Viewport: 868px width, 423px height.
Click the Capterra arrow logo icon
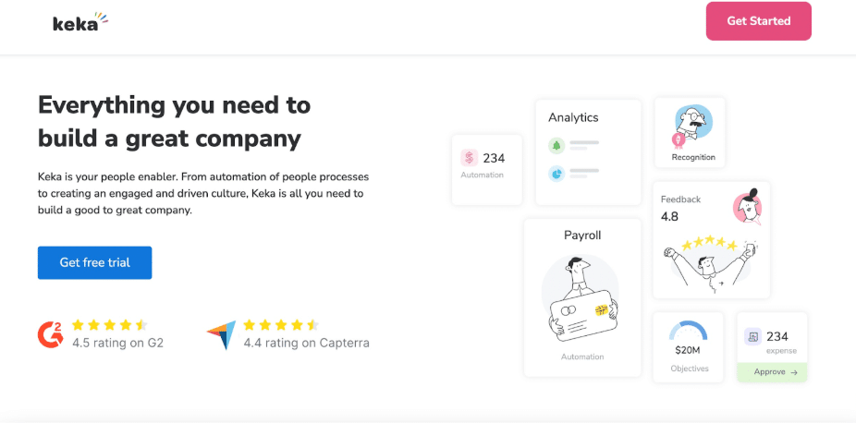[x=222, y=334]
